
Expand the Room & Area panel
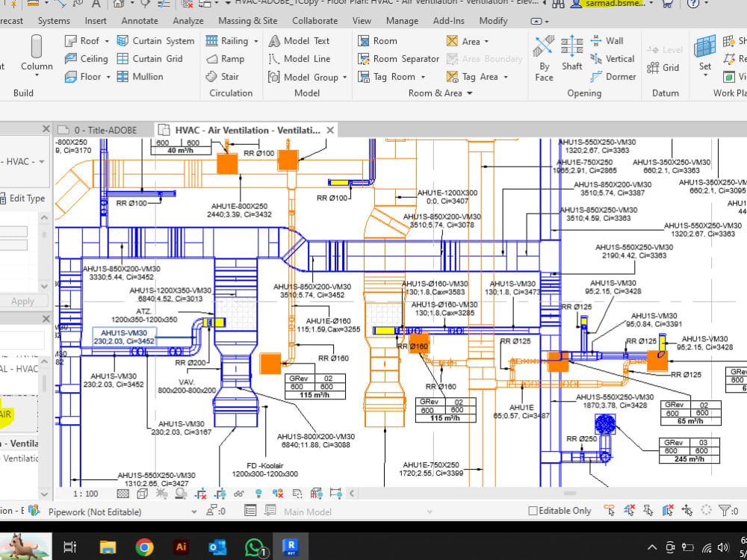[x=440, y=93]
